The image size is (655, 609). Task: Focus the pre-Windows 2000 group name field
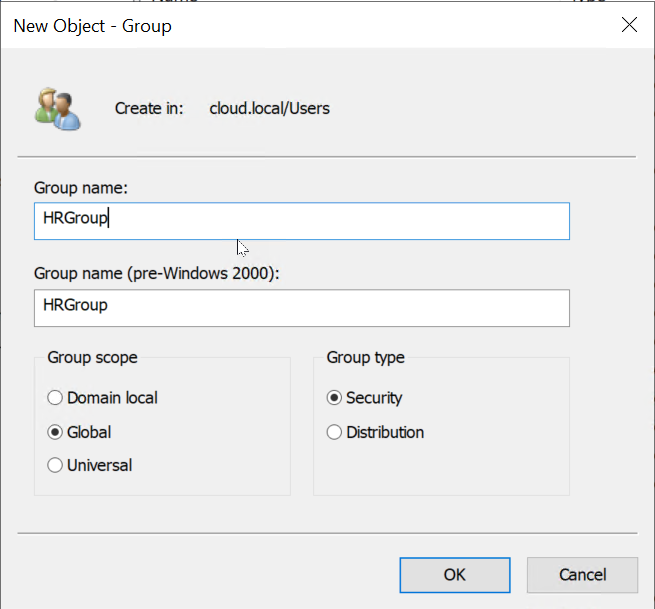click(302, 308)
